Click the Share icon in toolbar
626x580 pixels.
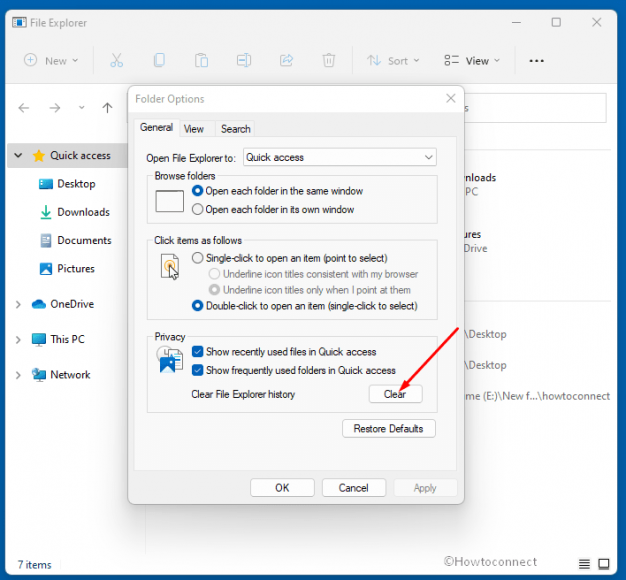point(286,60)
